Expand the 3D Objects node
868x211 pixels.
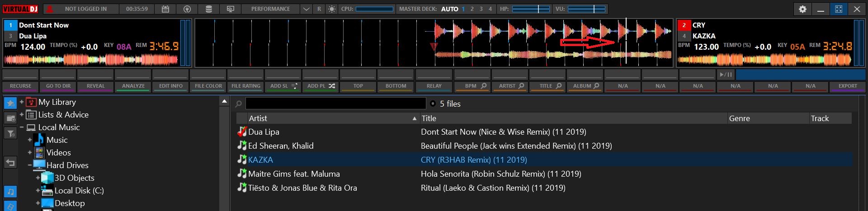click(38, 178)
